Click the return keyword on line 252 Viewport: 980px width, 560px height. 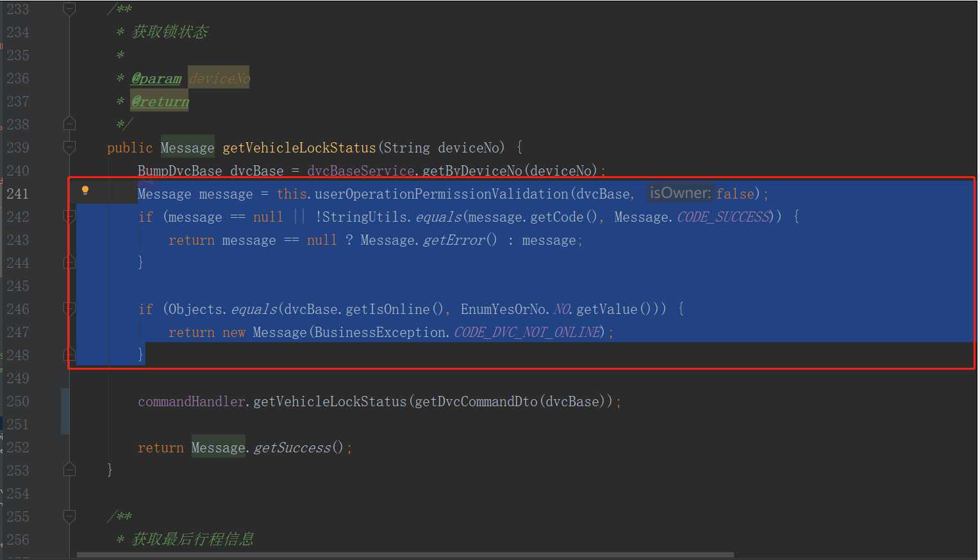(x=161, y=448)
